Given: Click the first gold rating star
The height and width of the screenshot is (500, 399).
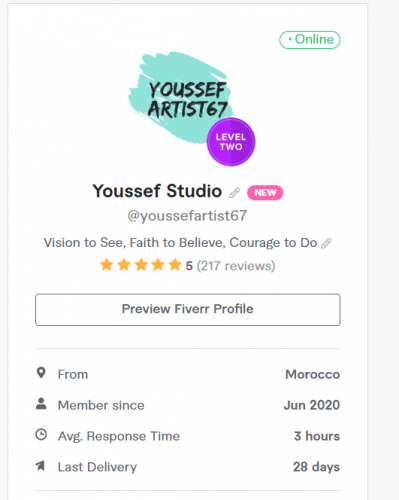Looking at the screenshot, I should [x=107, y=265].
